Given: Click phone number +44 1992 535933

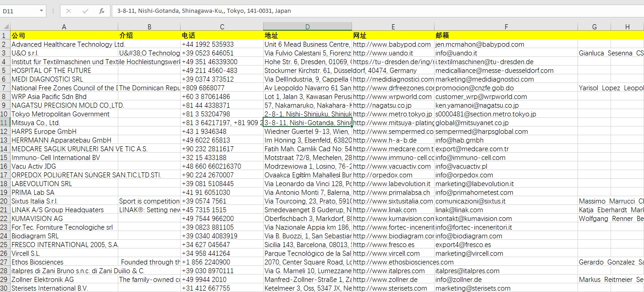Looking at the screenshot, I should point(222,44).
